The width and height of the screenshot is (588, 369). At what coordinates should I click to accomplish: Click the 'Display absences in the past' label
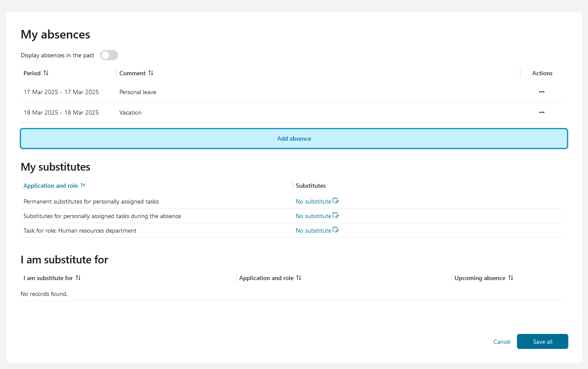point(57,55)
